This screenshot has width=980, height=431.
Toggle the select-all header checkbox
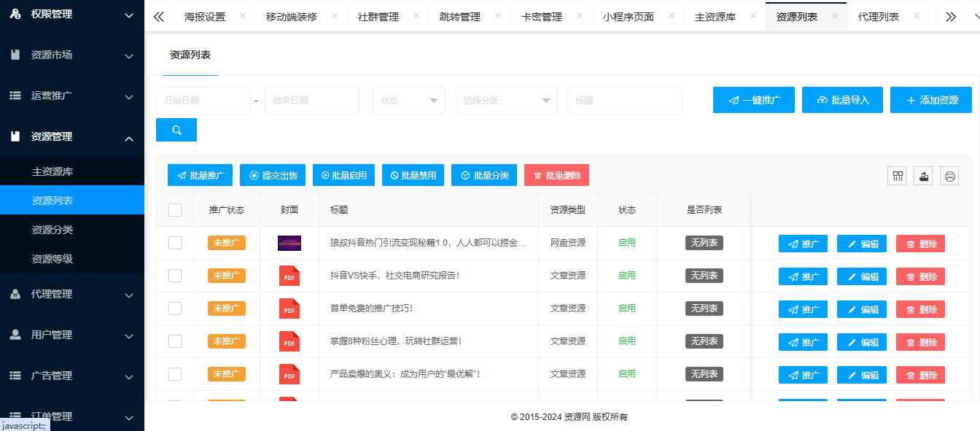pos(175,210)
